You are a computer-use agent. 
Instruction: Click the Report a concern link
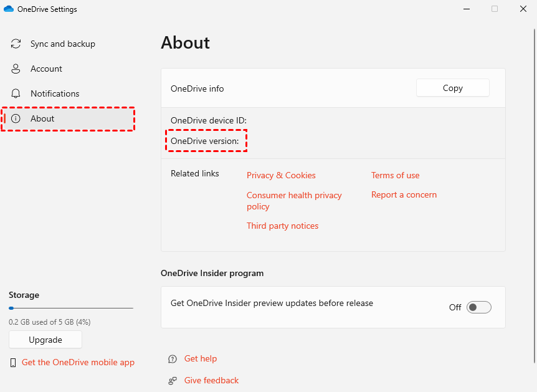coord(404,194)
